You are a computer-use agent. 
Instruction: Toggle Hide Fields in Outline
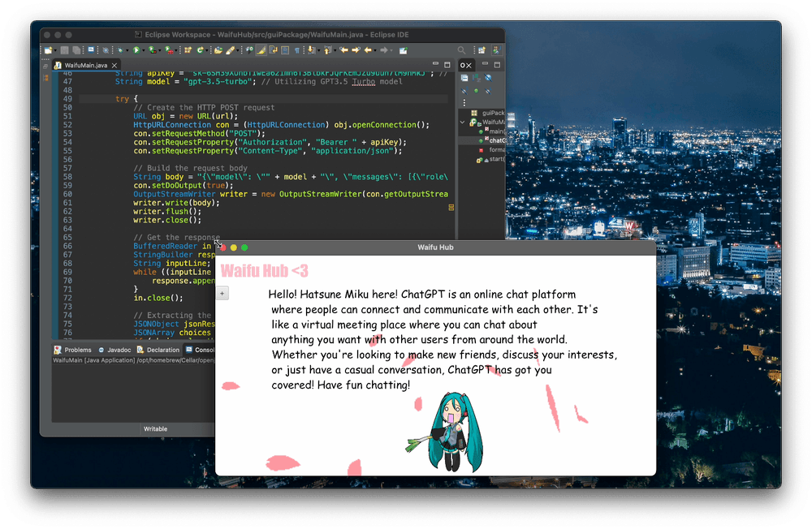(x=488, y=78)
